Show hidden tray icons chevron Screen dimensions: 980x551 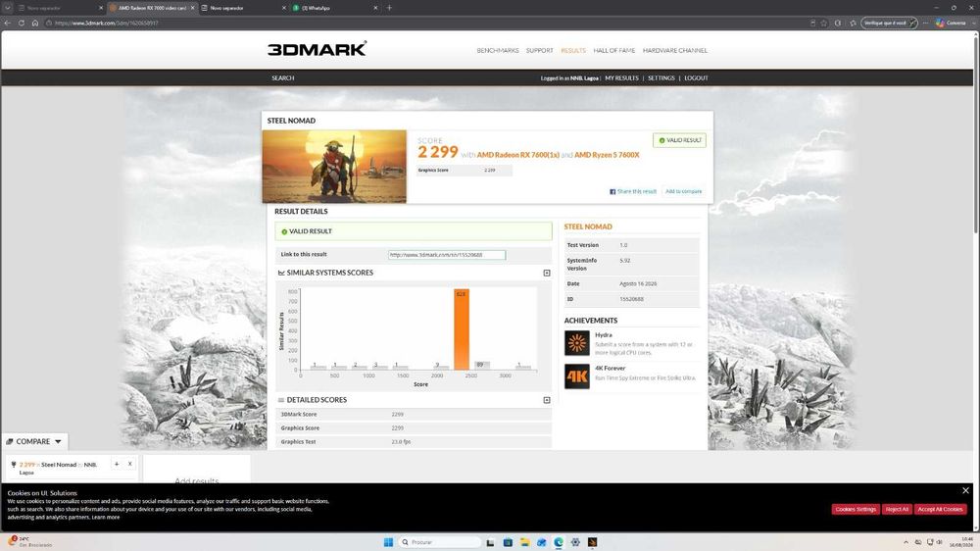click(x=906, y=542)
